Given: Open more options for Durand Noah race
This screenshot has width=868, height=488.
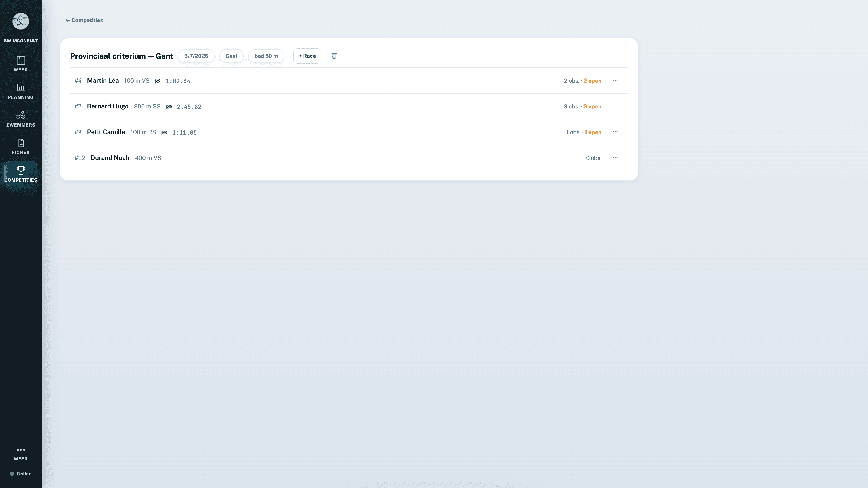Looking at the screenshot, I should click(x=615, y=158).
